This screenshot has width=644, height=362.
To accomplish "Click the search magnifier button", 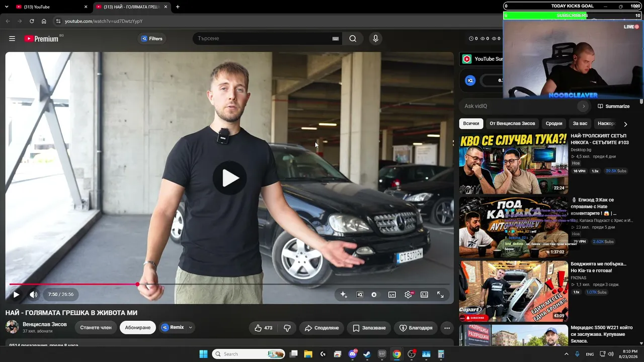I will (x=353, y=39).
